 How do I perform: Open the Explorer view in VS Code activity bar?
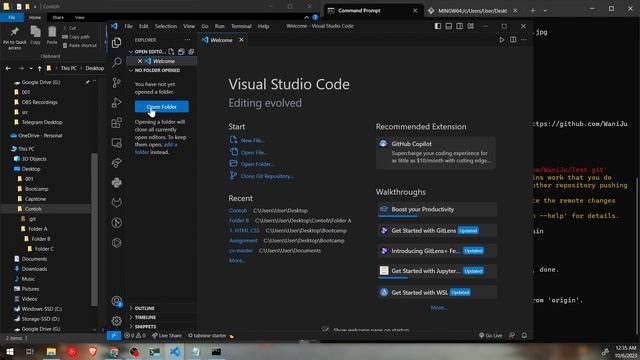coord(117,42)
